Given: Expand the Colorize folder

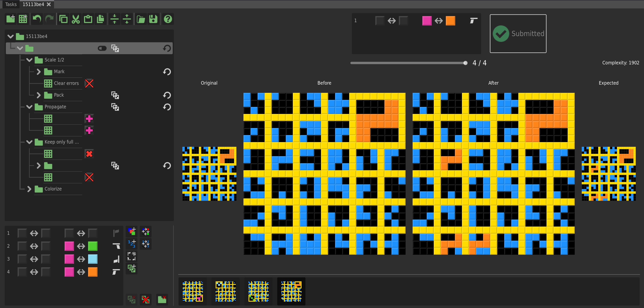Looking at the screenshot, I should 30,189.
